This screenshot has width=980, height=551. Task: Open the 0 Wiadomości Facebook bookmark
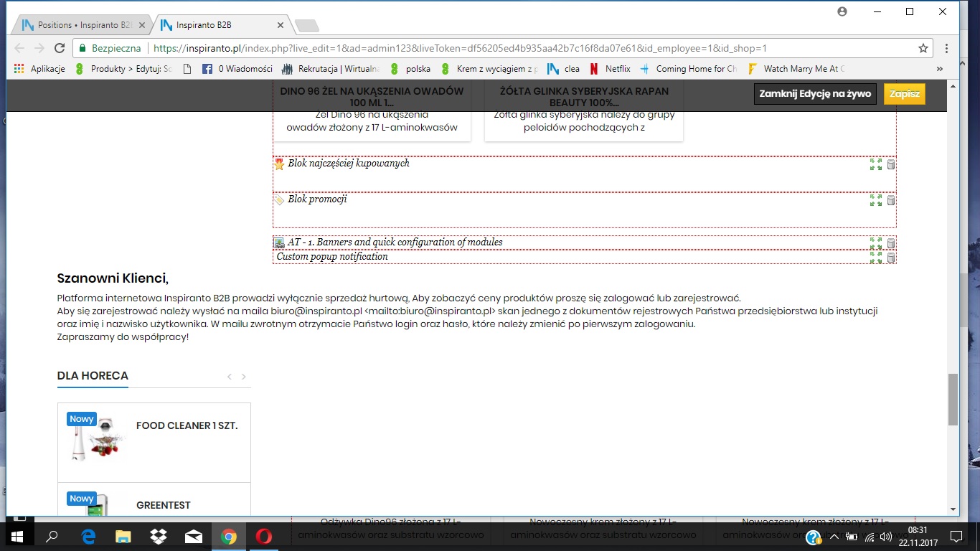[x=237, y=69]
